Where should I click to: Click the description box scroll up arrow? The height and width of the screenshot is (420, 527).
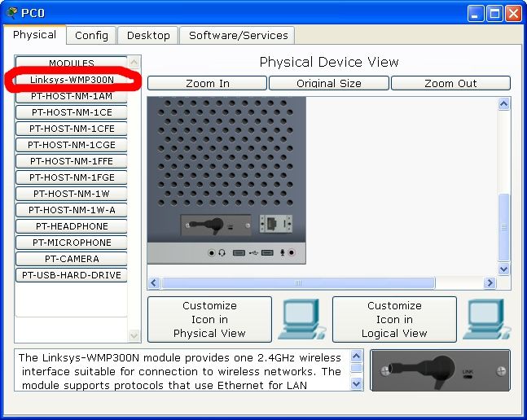356,356
